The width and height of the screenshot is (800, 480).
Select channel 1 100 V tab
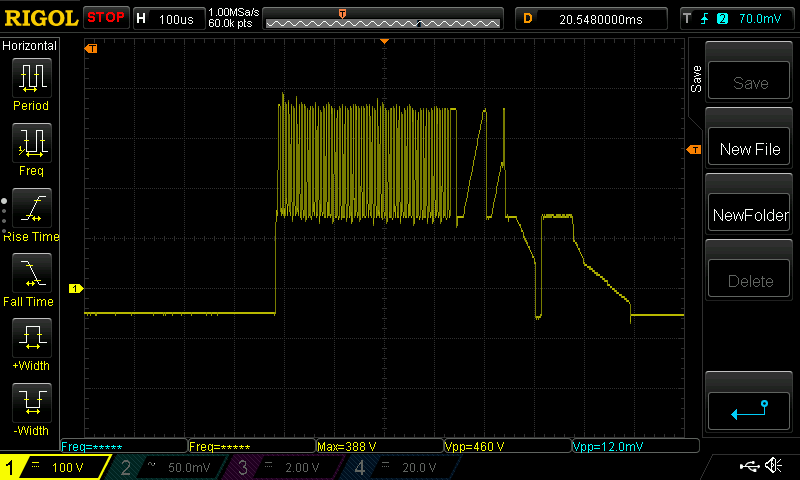pyautogui.click(x=54, y=467)
